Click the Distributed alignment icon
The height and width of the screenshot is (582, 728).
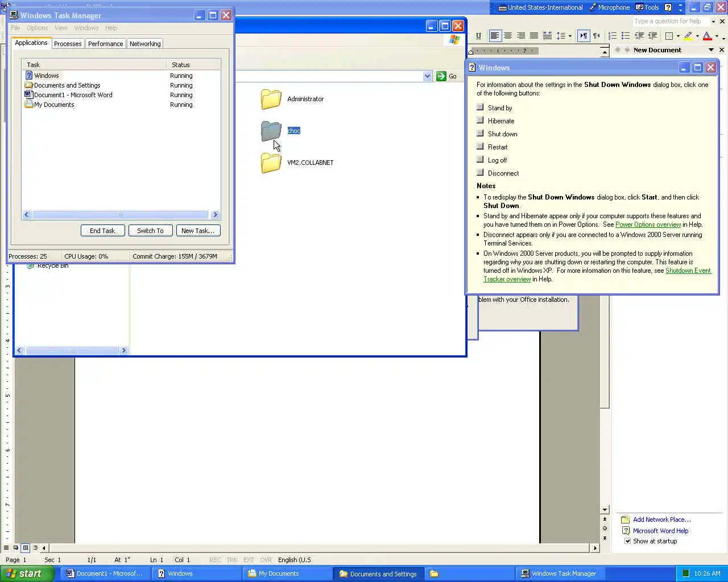click(x=547, y=36)
